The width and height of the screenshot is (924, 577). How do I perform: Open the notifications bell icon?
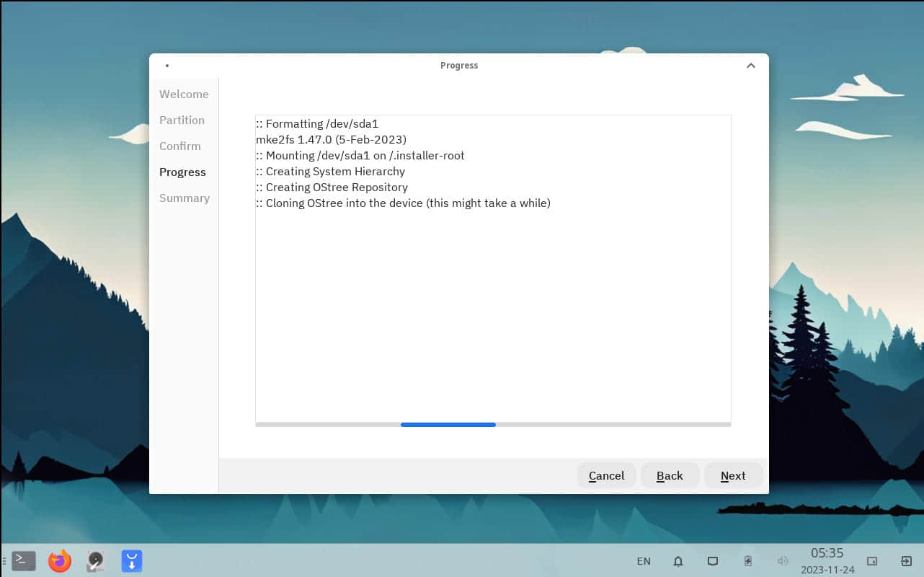click(678, 561)
